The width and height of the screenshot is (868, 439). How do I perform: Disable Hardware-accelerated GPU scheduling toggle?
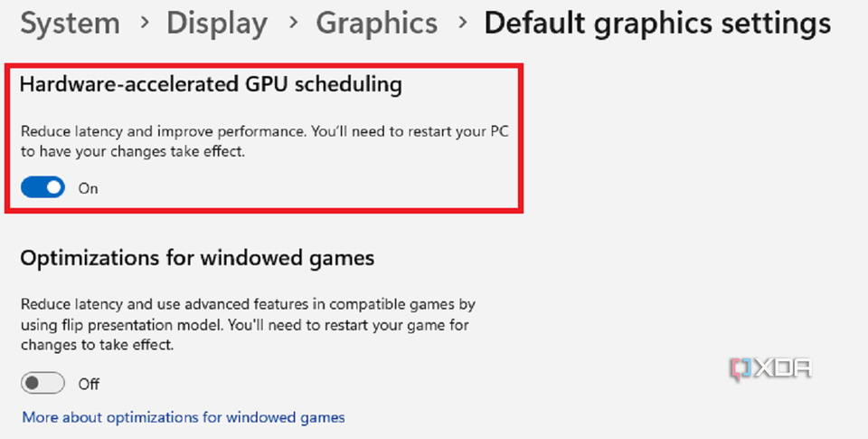(43, 187)
